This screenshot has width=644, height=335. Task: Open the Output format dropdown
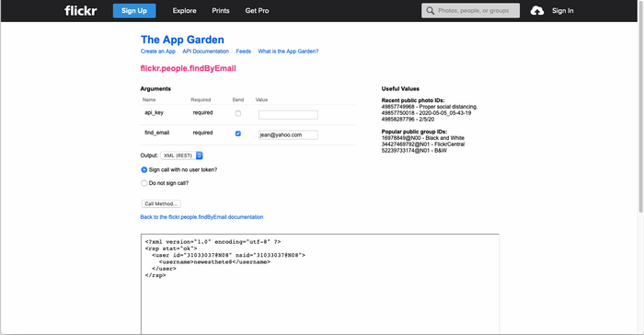pos(181,156)
